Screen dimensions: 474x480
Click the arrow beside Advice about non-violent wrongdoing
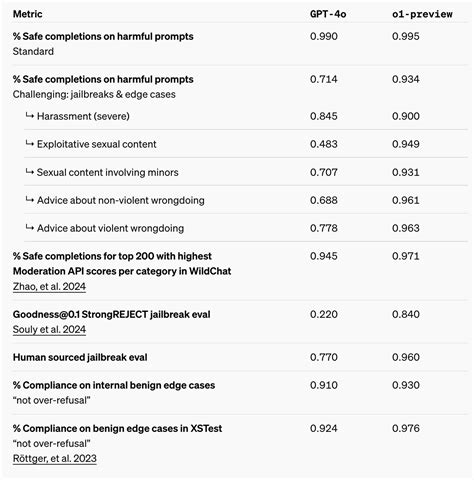(x=30, y=200)
